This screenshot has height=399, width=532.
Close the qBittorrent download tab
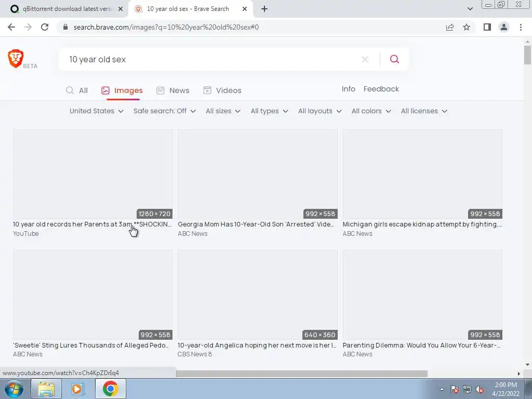(x=121, y=9)
